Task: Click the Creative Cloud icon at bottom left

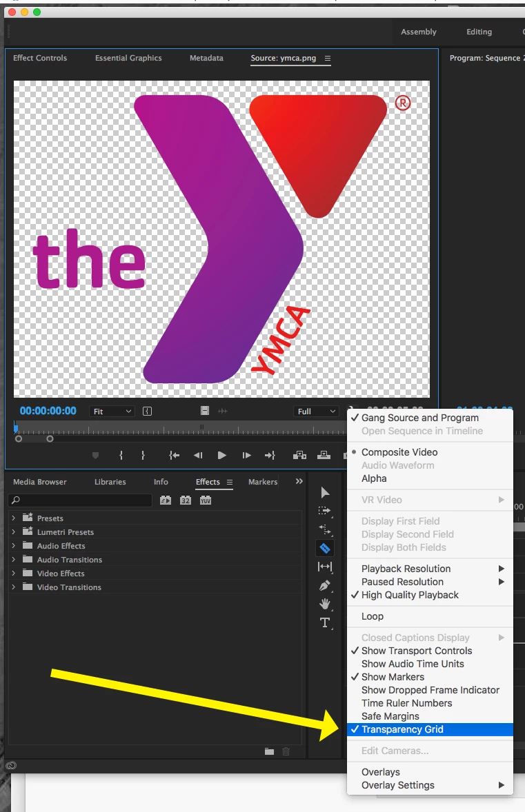Action: 11,765
